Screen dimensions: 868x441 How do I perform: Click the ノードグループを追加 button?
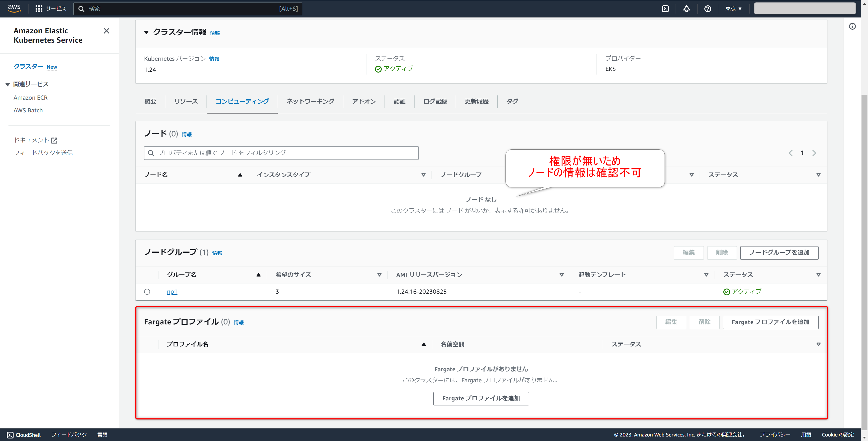pos(779,252)
